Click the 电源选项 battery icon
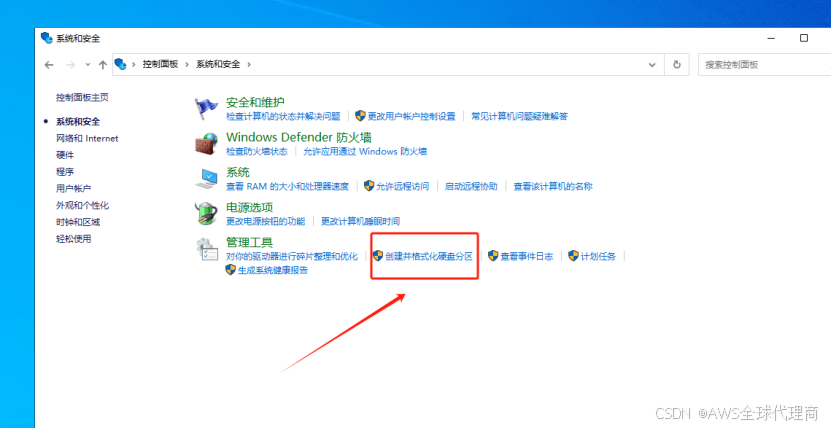831x429 pixels. pyautogui.click(x=206, y=214)
